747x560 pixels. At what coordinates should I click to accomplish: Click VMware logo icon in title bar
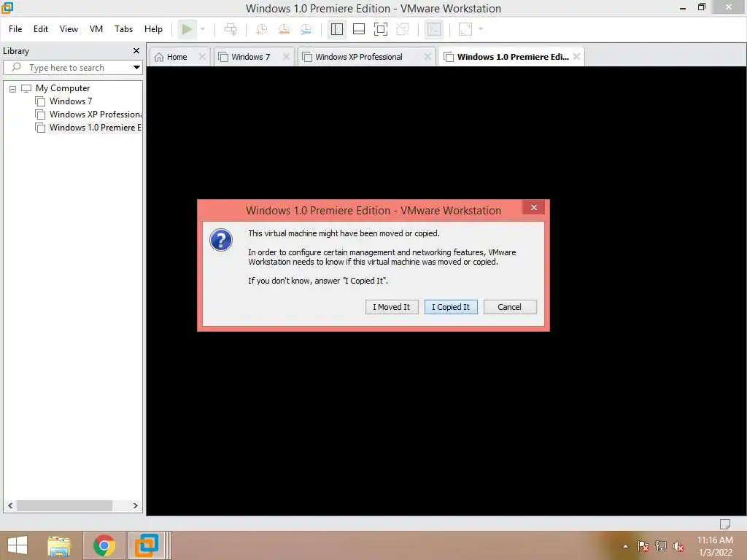tap(7, 8)
